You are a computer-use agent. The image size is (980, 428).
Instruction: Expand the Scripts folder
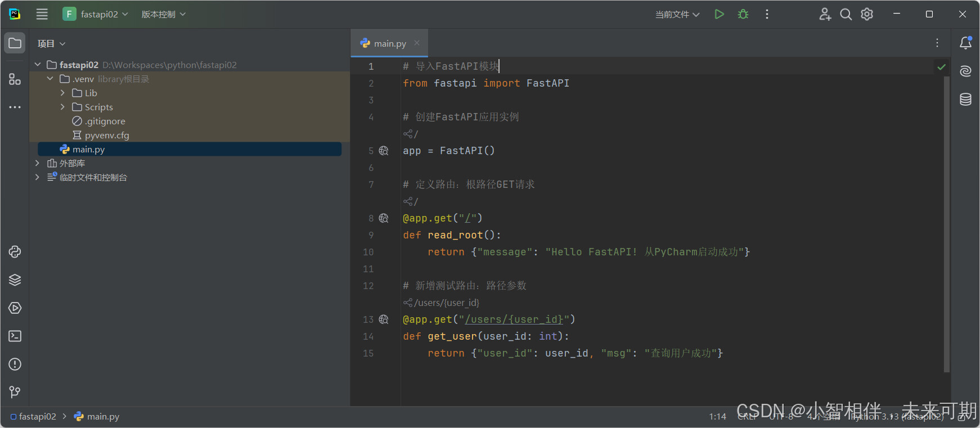tap(62, 107)
